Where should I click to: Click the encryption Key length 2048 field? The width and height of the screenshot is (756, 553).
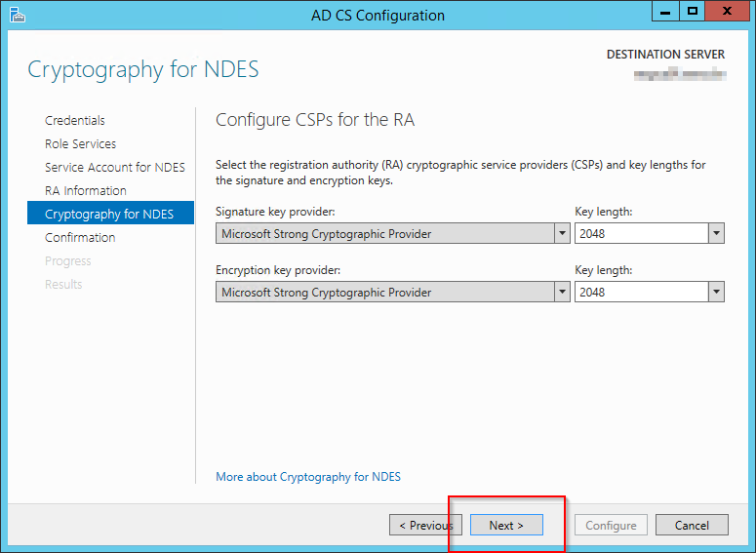(x=641, y=292)
